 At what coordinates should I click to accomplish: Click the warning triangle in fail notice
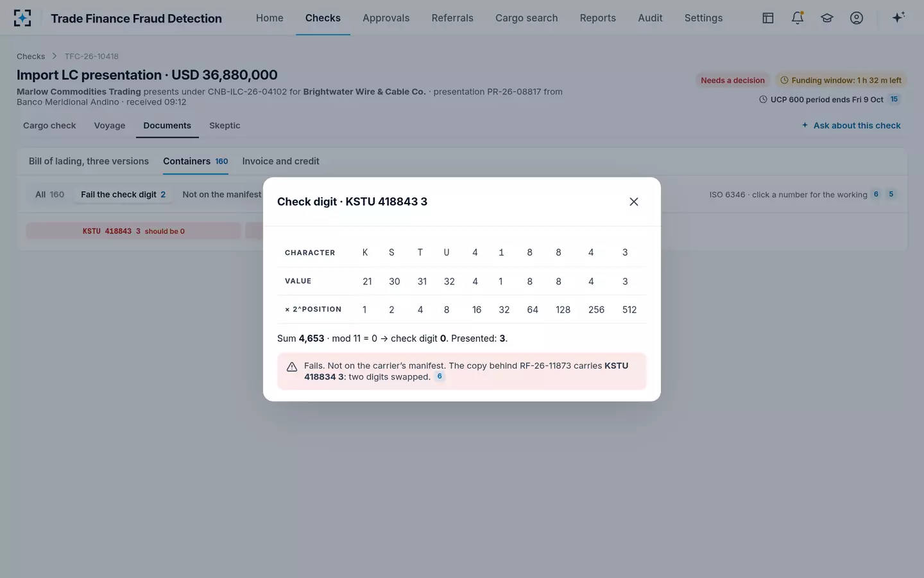(292, 367)
